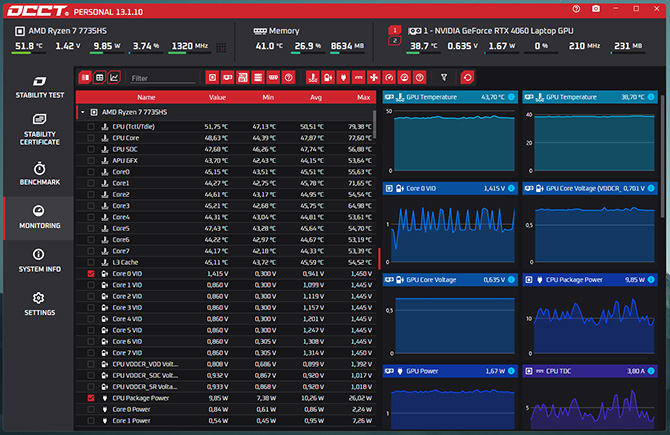Open the Stability Test section
Viewport: 670px width, 435px height.
[40, 88]
